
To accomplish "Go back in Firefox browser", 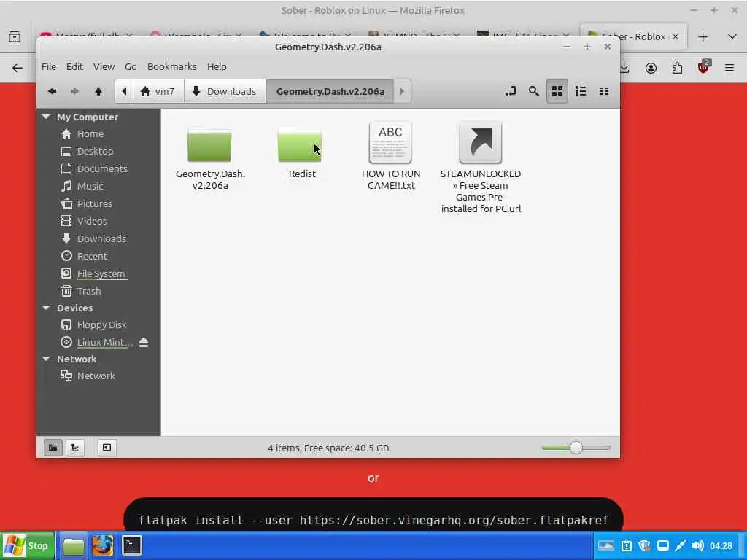I will click(x=18, y=68).
